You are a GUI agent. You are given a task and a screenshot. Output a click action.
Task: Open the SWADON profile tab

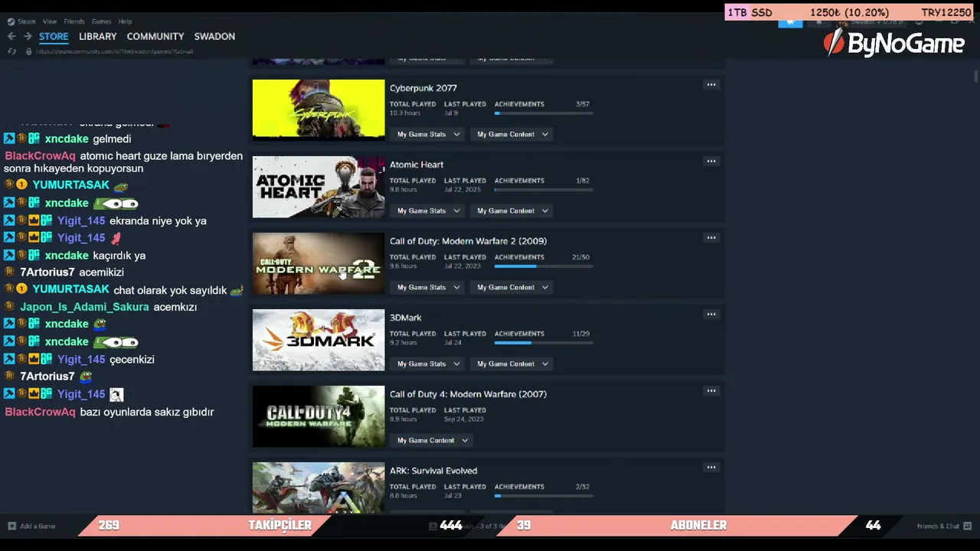pyautogui.click(x=214, y=36)
